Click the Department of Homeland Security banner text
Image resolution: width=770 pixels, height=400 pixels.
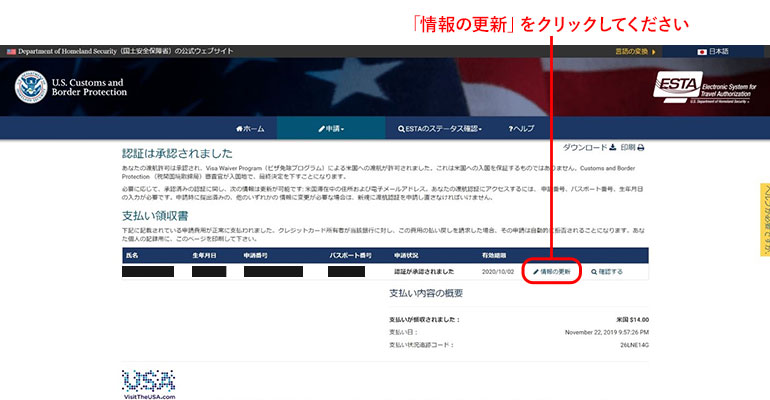pyautogui.click(x=125, y=52)
